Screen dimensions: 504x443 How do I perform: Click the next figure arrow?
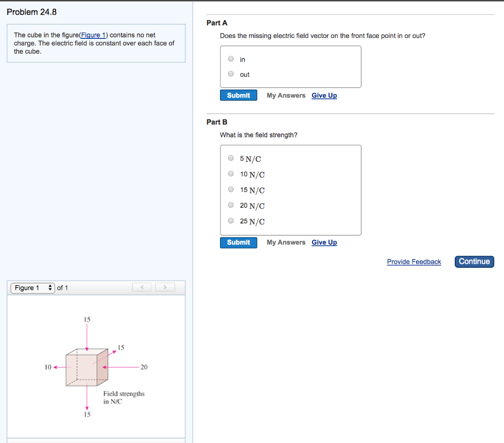coord(165,287)
